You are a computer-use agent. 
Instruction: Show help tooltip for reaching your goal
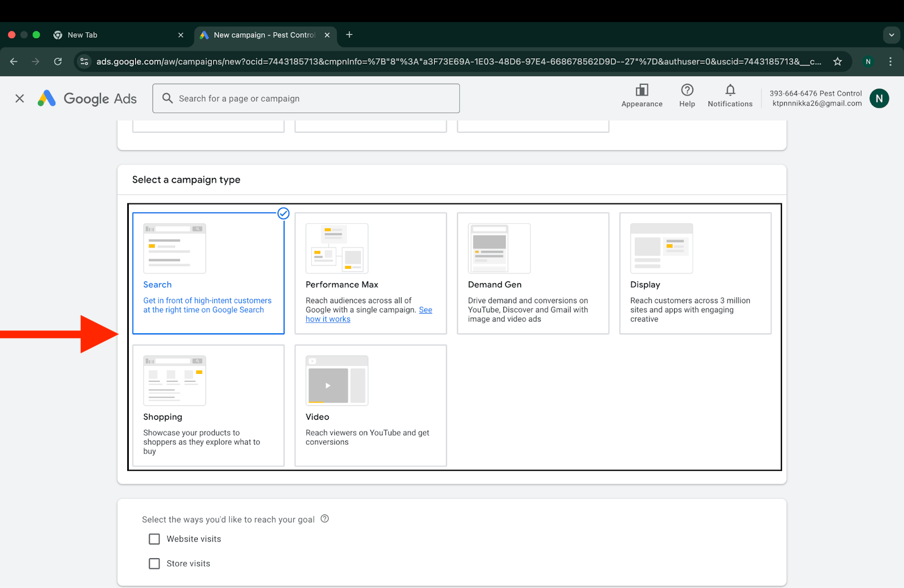325,519
